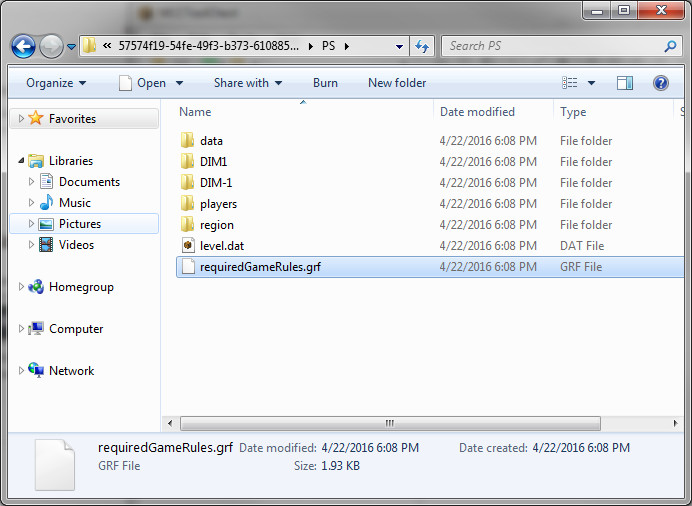The width and height of the screenshot is (692, 506).
Task: Toggle the preview pane icon
Action: (625, 83)
